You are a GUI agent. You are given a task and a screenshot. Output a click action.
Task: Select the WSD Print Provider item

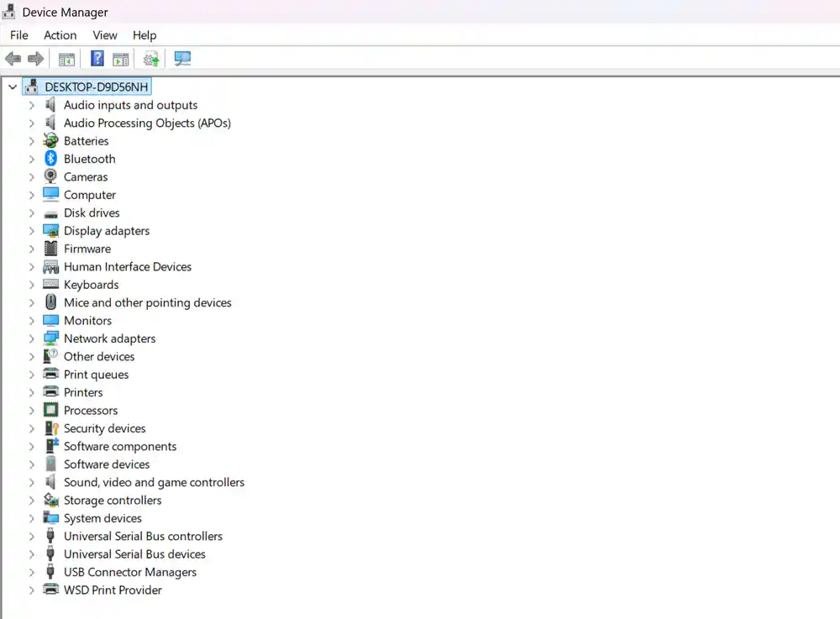click(113, 590)
